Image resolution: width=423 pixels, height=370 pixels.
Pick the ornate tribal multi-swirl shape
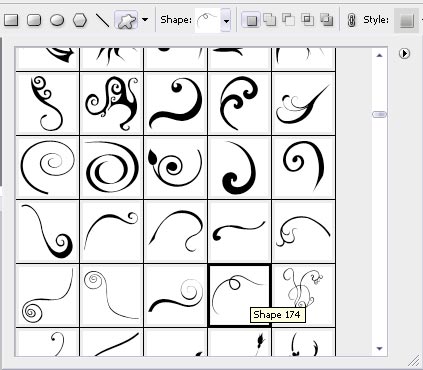click(x=111, y=103)
